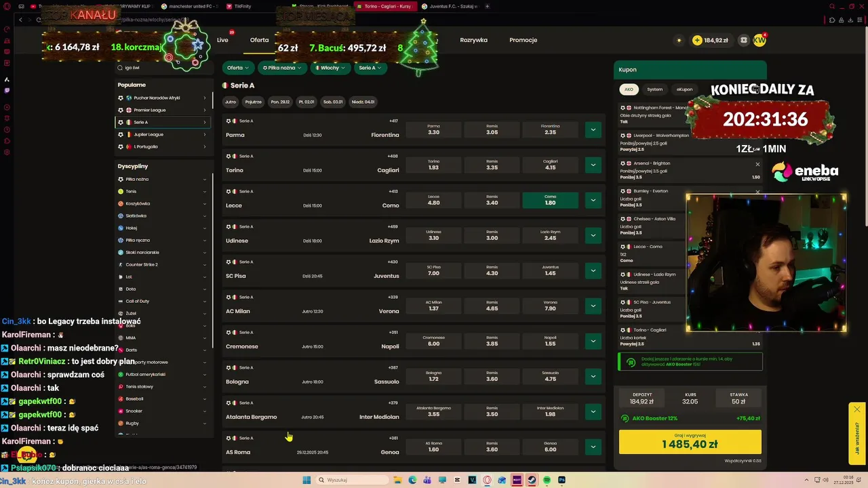
Task: Open the Serie A breadcrumb dropdown
Action: 370,68
